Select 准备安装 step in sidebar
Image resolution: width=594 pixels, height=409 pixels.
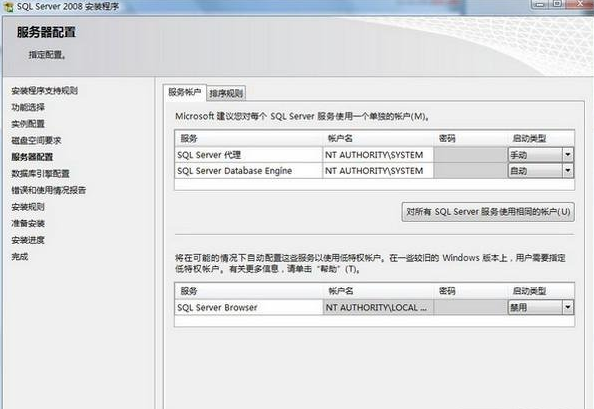pos(28,223)
